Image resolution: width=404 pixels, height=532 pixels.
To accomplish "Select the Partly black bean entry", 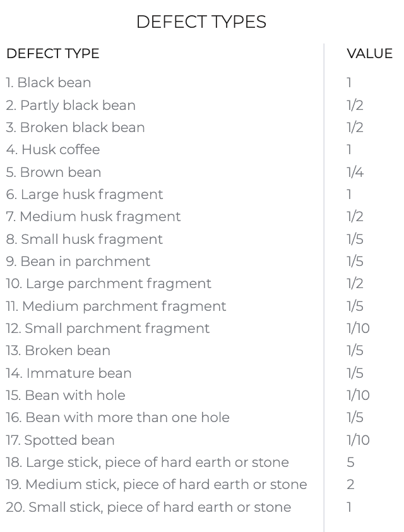I will (x=71, y=105).
